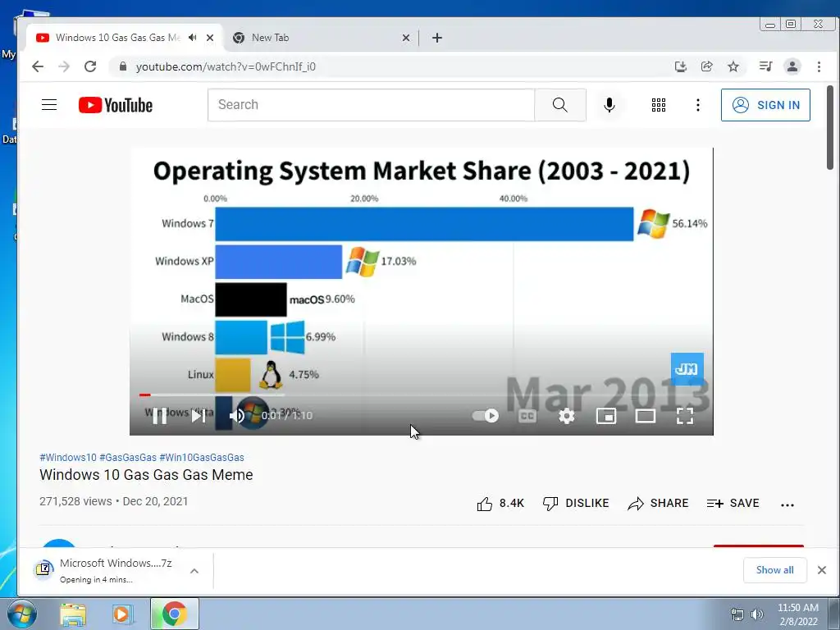The height and width of the screenshot is (630, 840).
Task: Click Chrome taskbar button
Action: pyautogui.click(x=174, y=614)
